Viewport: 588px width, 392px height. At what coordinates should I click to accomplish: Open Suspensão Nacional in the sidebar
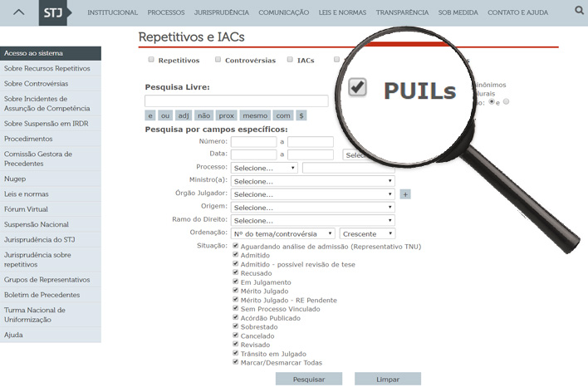click(x=36, y=224)
